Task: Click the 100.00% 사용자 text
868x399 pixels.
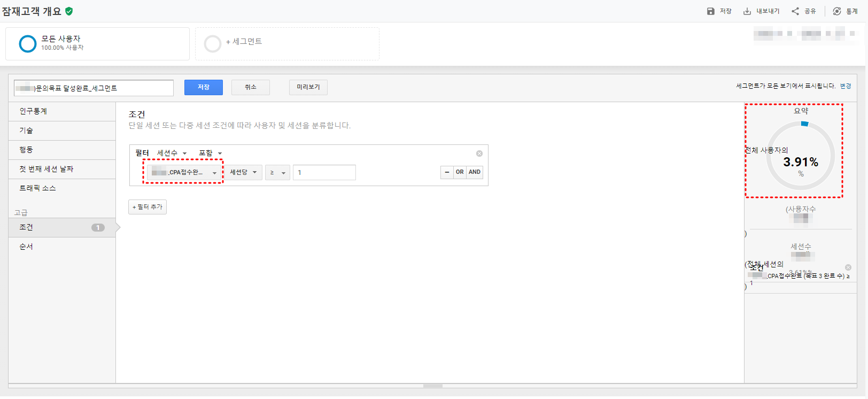Action: (x=63, y=48)
